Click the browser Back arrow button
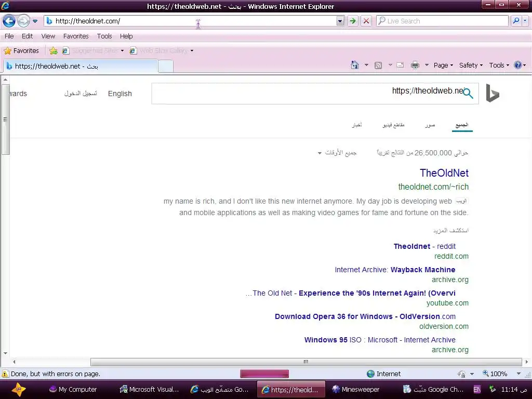The width and height of the screenshot is (532, 399). pos(9,21)
